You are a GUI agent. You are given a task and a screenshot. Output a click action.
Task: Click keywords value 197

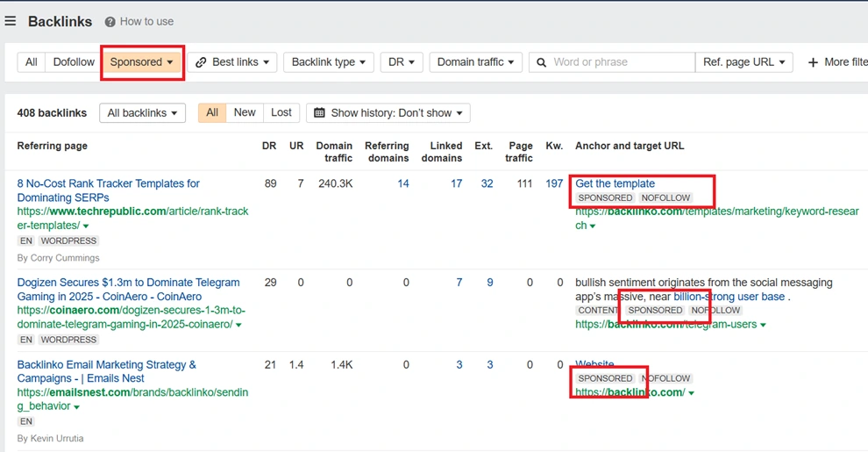(554, 183)
